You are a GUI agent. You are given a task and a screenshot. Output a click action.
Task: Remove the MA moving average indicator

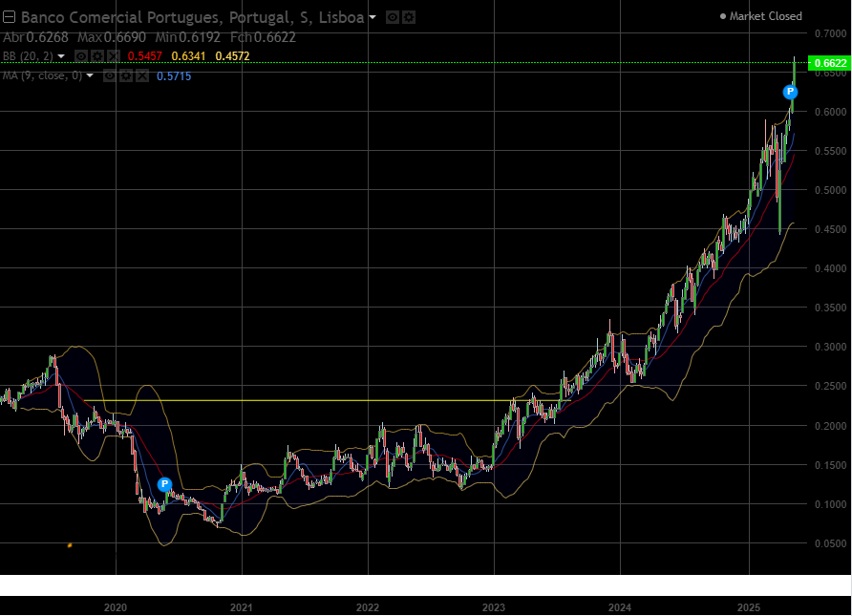pos(142,75)
